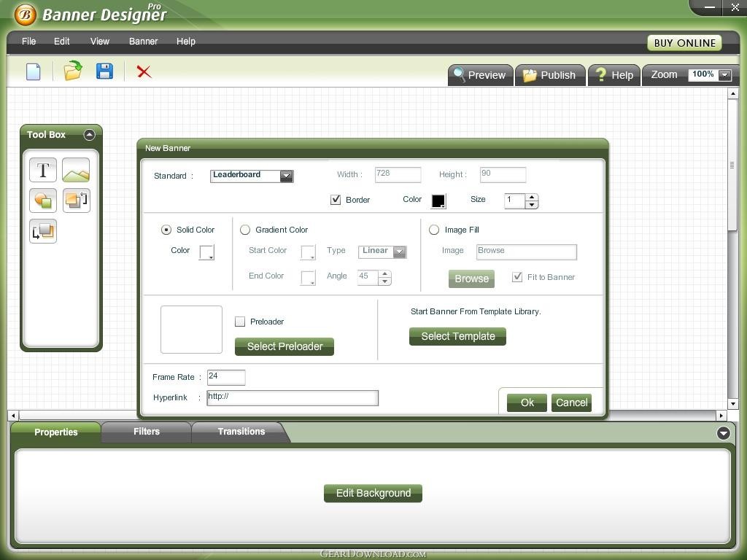Screen dimensions: 747x560
Task: Select the Gradient Color radio button
Action: coord(245,230)
